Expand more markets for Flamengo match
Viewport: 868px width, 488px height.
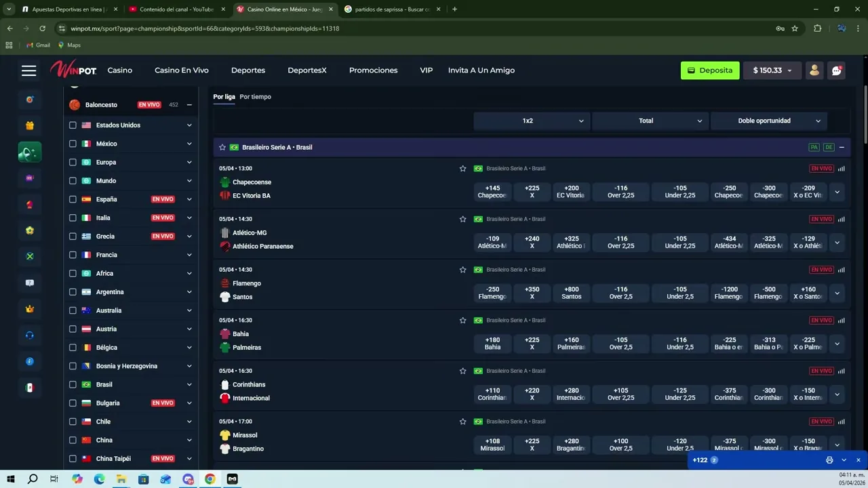point(837,293)
